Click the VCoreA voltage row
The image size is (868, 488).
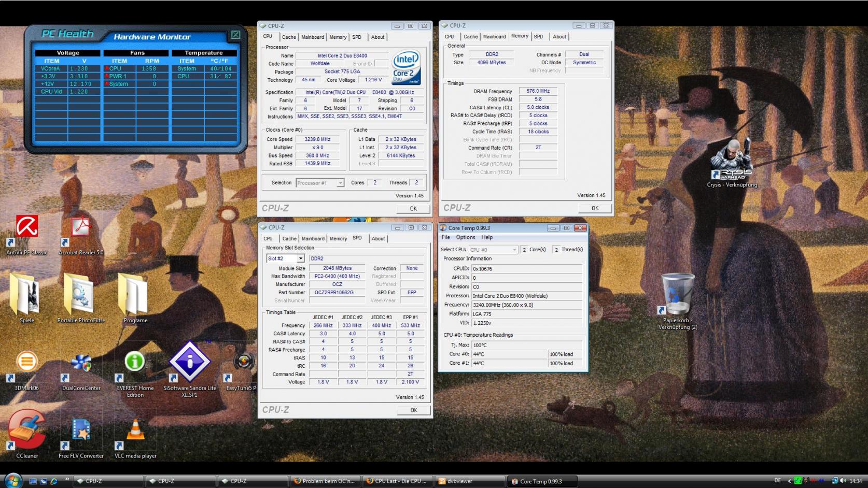[67, 68]
